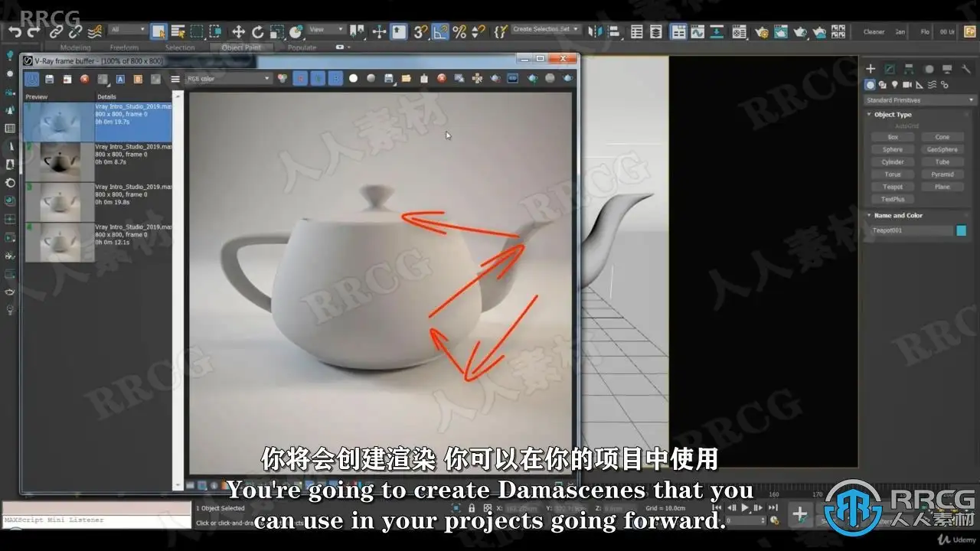Toggle the ribbon display button
The width and height of the screenshot is (980, 551).
678,31
